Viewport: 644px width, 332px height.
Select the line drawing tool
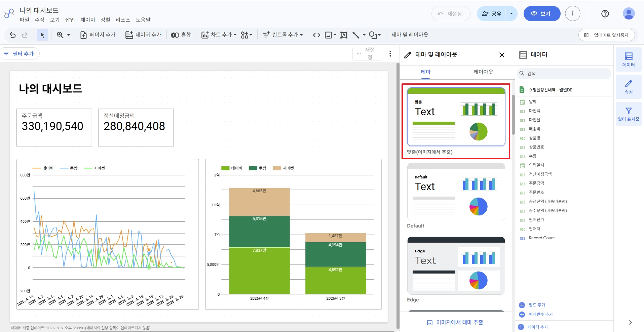point(356,35)
